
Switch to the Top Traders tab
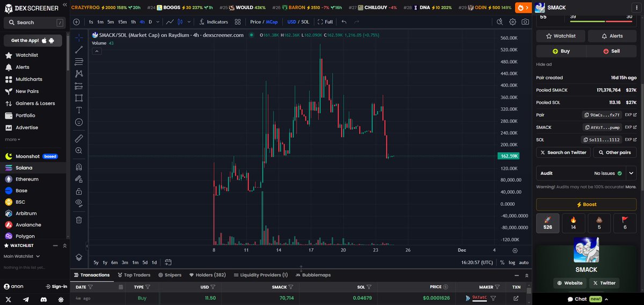click(x=134, y=275)
